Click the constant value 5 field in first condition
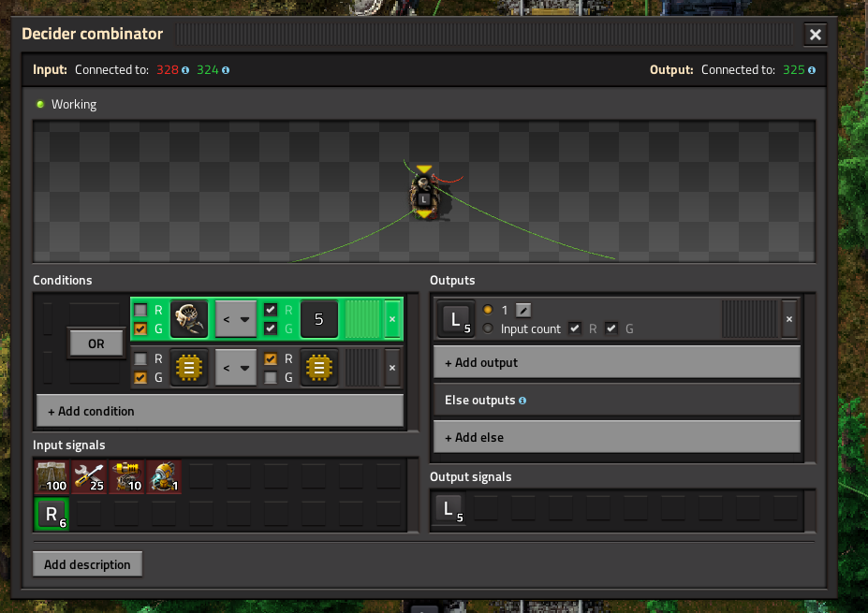The image size is (868, 613). pyautogui.click(x=319, y=319)
